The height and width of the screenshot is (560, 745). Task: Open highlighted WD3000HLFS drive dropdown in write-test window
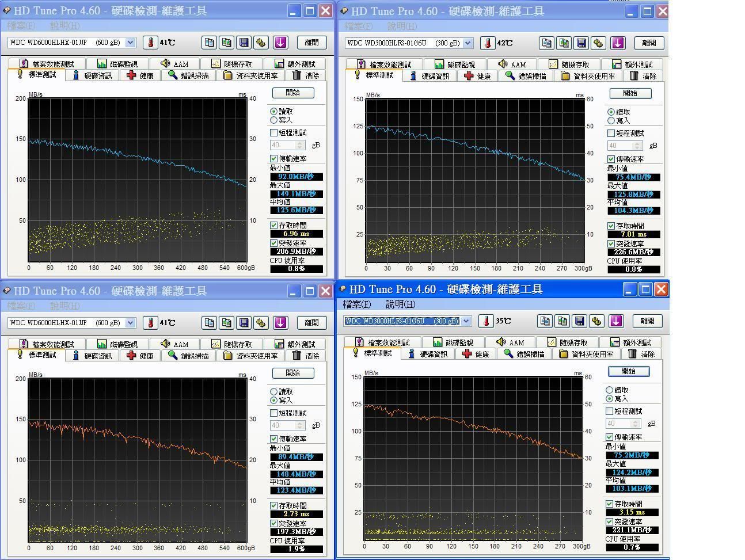coord(466,321)
